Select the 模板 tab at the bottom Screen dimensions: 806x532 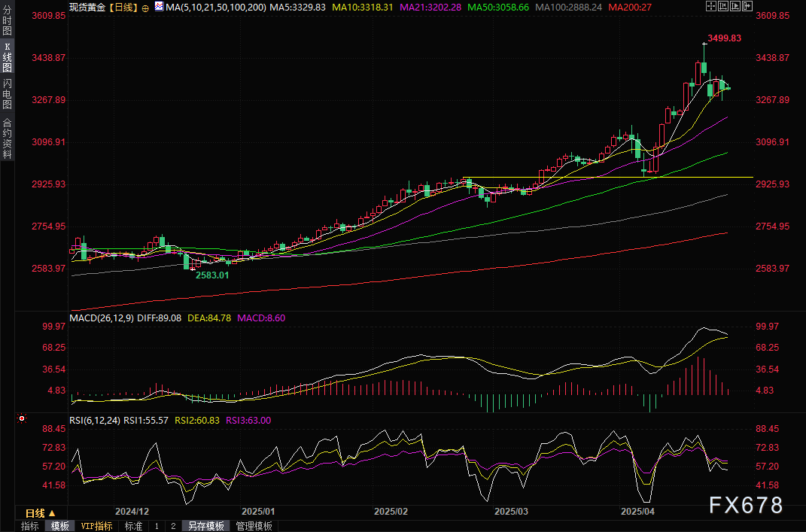[59, 526]
